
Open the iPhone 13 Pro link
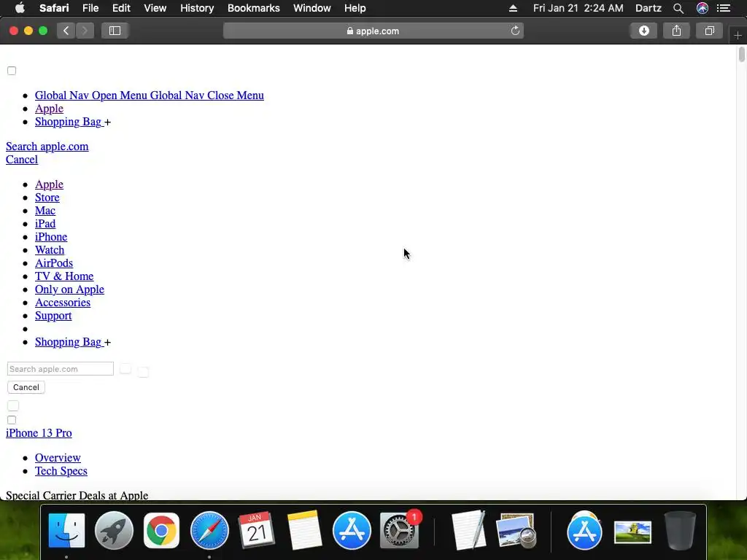click(x=39, y=433)
